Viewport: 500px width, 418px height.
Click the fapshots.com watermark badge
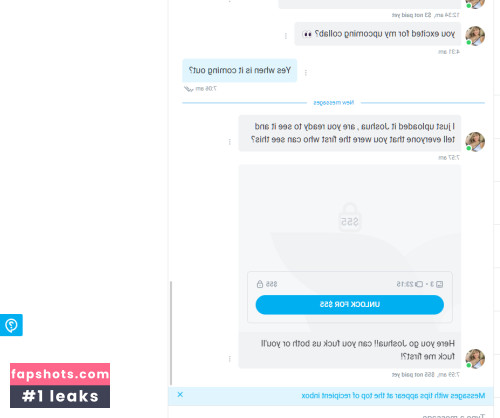tap(60, 374)
